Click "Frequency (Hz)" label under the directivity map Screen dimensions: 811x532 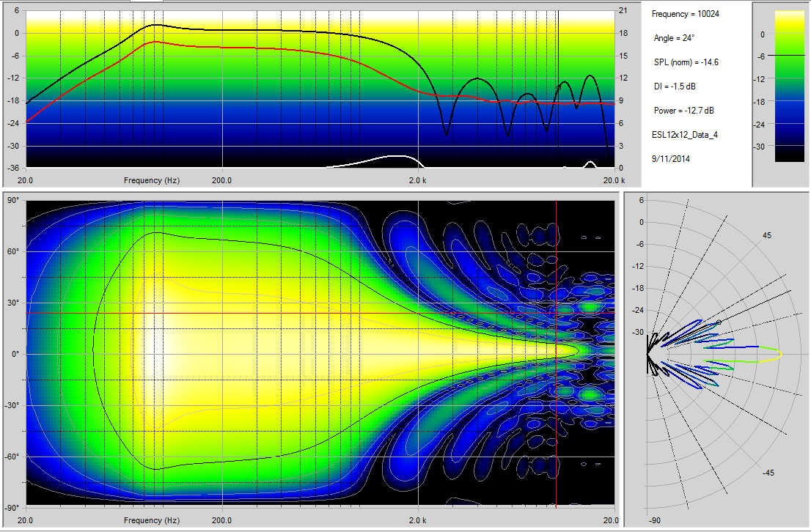[x=152, y=520]
